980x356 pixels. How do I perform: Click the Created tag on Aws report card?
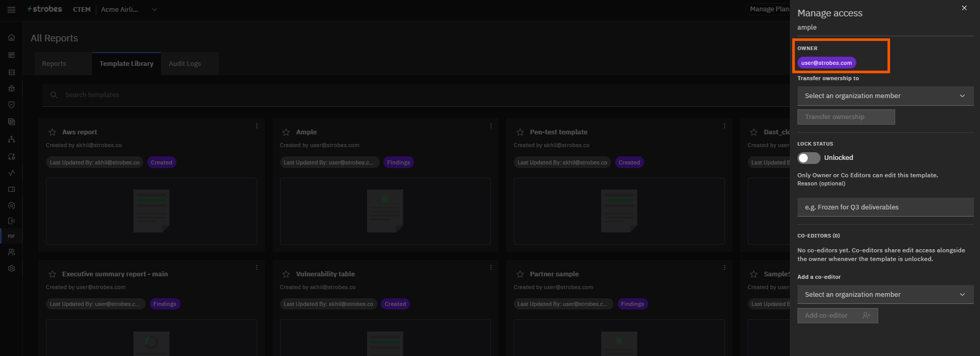click(x=162, y=162)
